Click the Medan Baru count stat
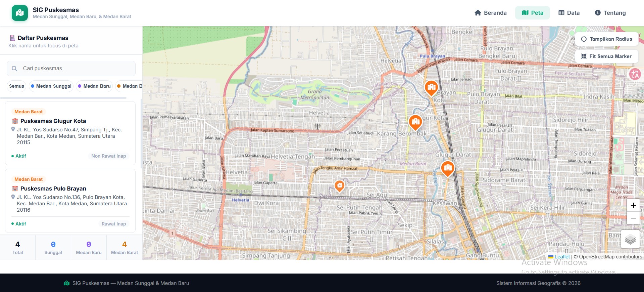The width and height of the screenshot is (644, 292). 89,248
